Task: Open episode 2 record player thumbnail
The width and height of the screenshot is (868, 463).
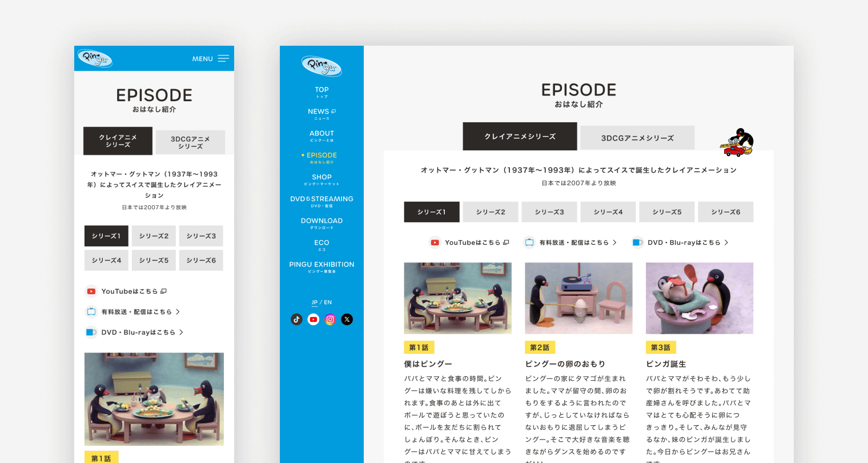Action: (x=578, y=298)
